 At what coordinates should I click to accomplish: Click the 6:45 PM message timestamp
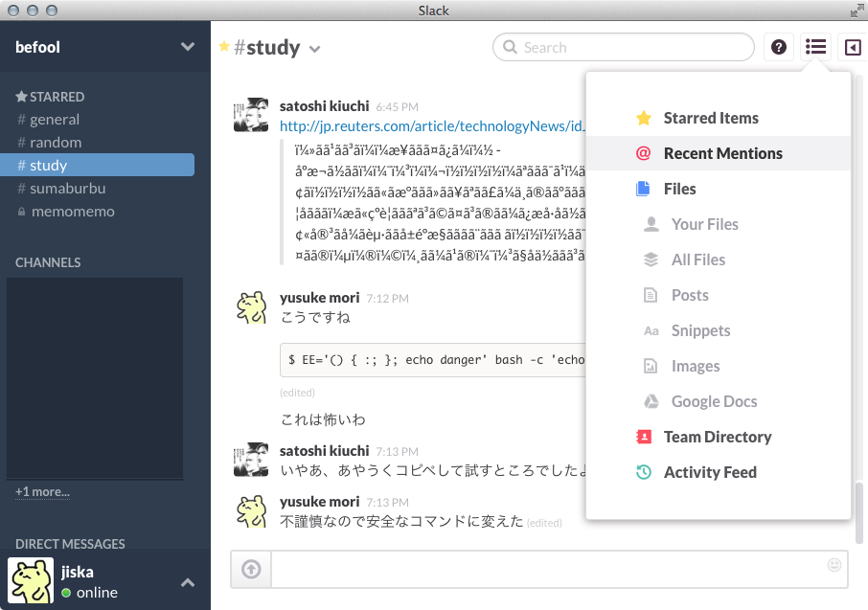397,107
